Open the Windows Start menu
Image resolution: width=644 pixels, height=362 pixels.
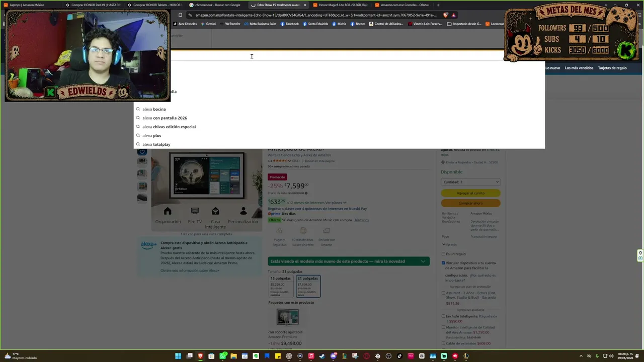point(178,356)
